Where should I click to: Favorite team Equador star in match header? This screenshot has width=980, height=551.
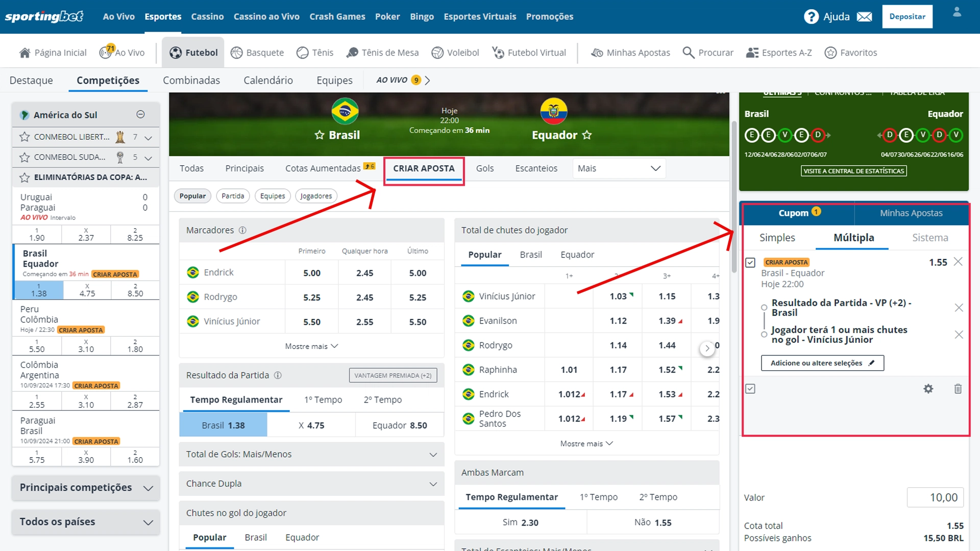coord(587,135)
